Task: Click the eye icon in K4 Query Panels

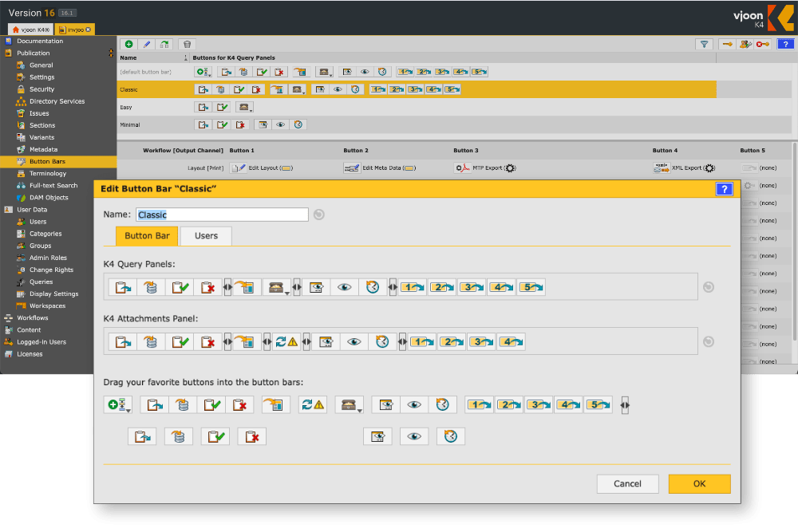Action: point(345,287)
